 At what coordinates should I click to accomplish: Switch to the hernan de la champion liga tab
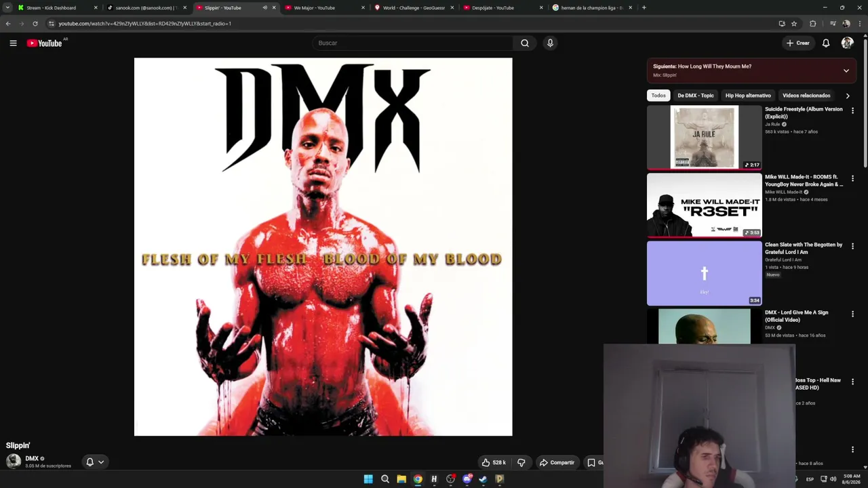(592, 7)
